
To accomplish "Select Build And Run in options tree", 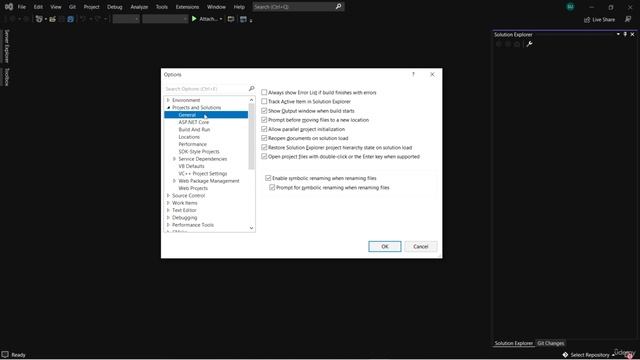I will pos(194,129).
